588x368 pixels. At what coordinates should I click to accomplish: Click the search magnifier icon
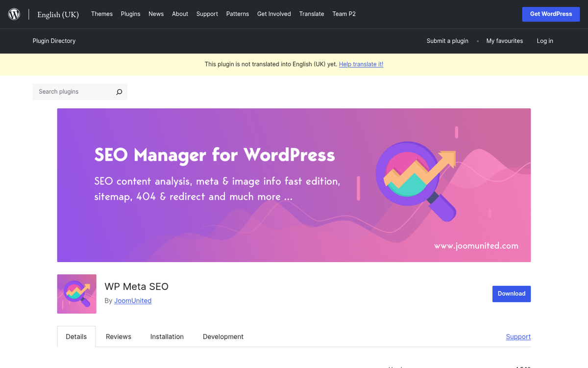(119, 92)
